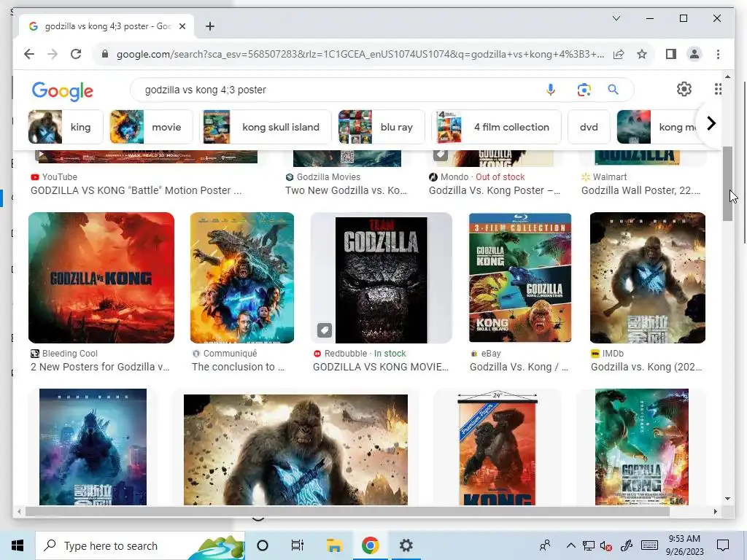
Task: Select the 'blu ray' filter chip
Action: pos(381,127)
